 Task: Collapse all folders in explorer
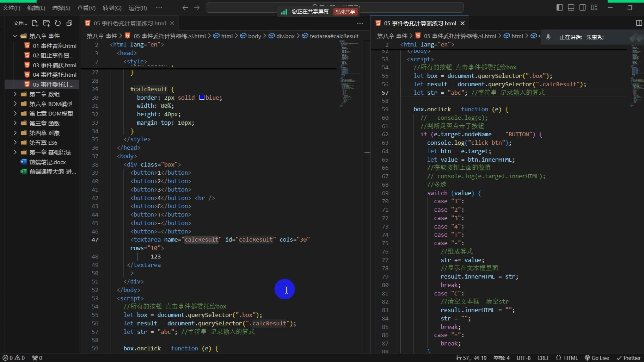click(69, 23)
